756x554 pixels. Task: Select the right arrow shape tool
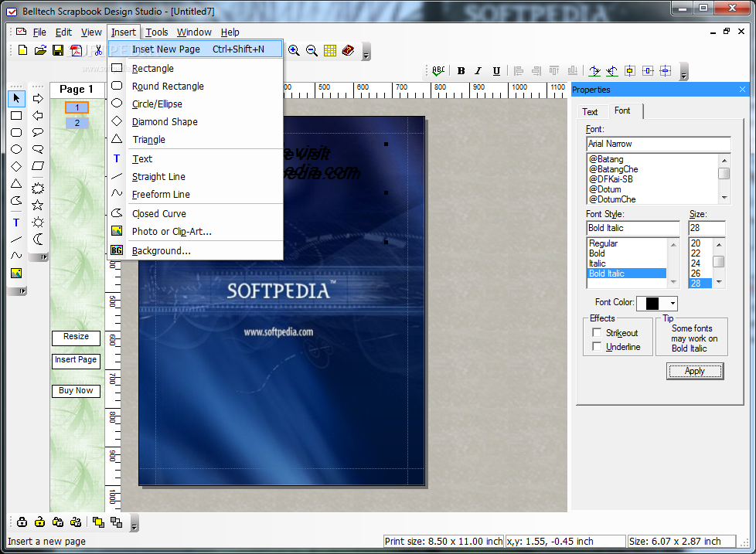[x=38, y=98]
